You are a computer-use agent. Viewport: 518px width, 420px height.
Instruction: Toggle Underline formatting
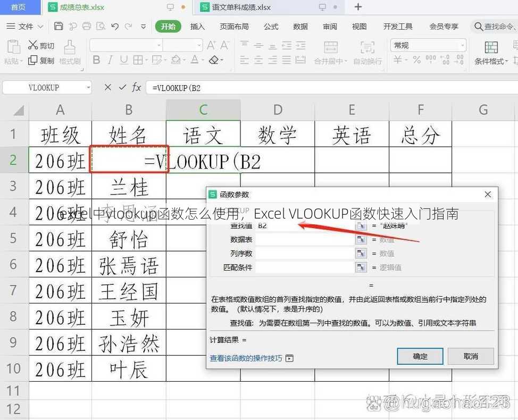tap(124, 60)
